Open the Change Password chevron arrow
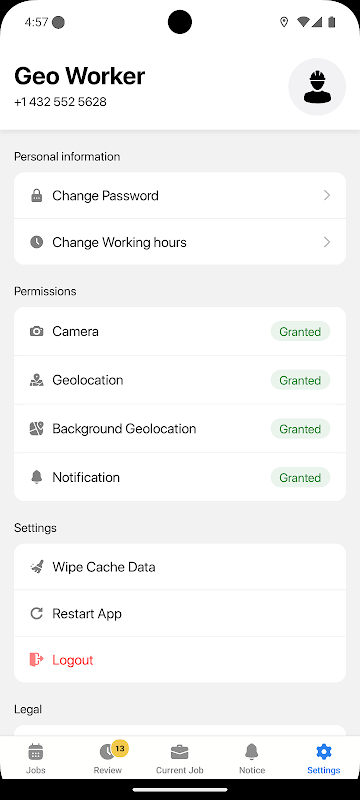 coord(327,196)
